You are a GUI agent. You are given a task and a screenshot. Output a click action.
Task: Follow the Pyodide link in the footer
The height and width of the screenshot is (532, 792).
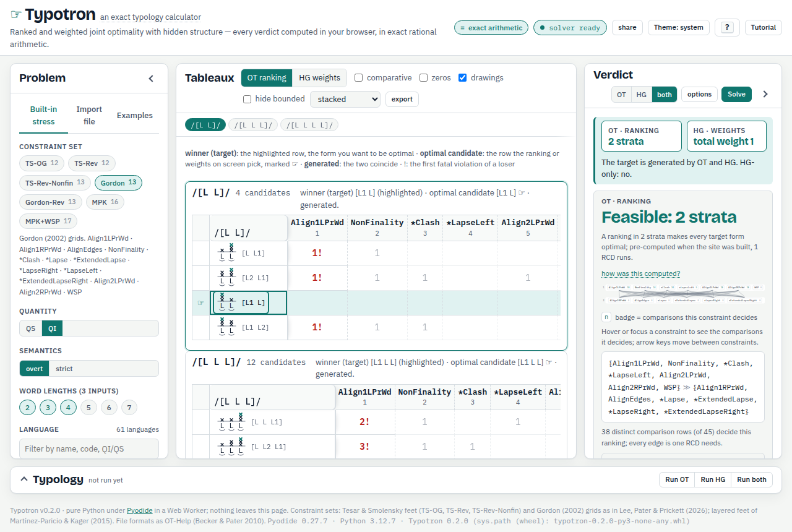coord(140,510)
